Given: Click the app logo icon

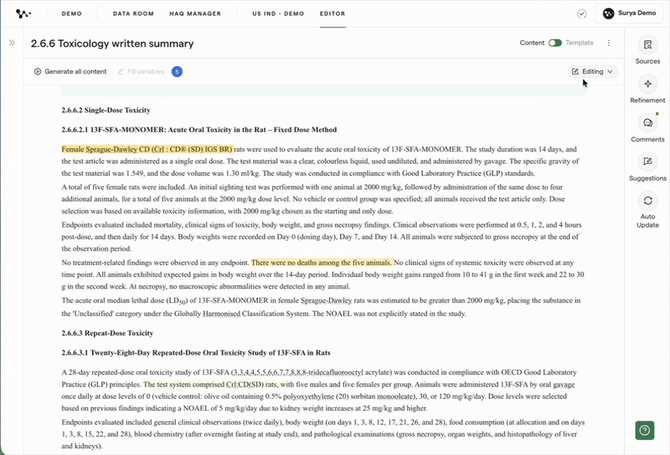Looking at the screenshot, I should click(23, 14).
